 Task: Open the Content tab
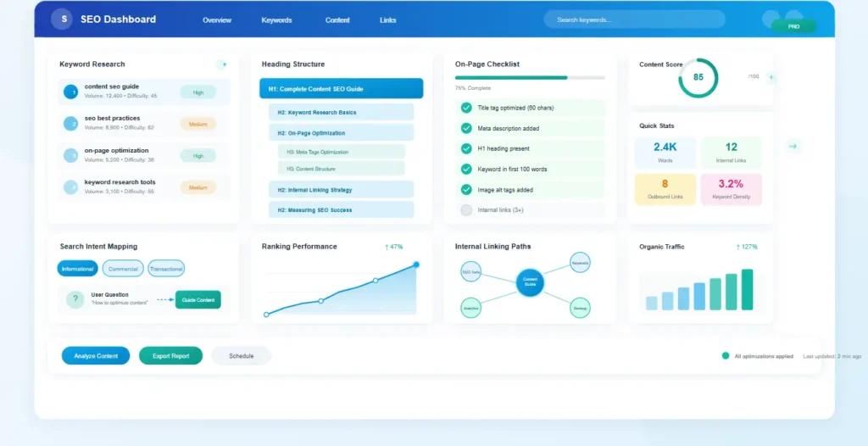coord(337,20)
